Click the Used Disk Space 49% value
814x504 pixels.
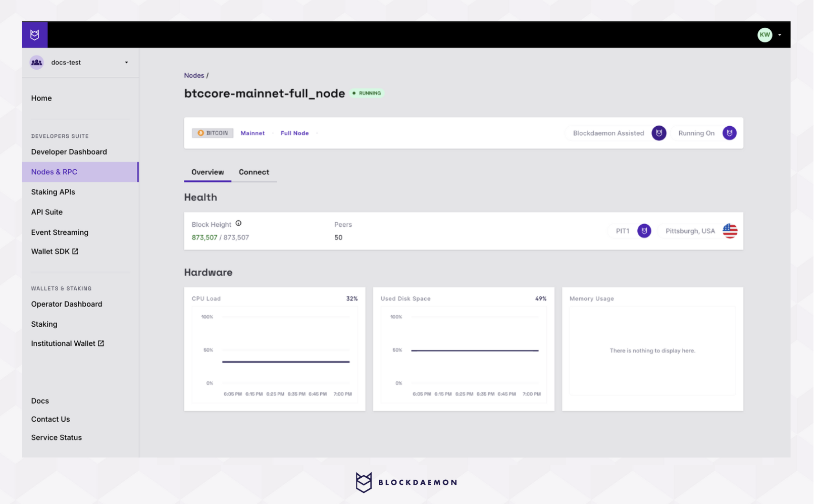[541, 299]
